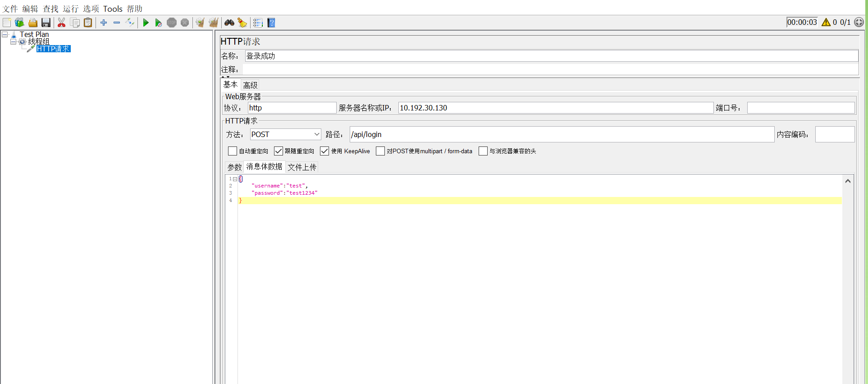Click the Clear single broom icon

(200, 23)
